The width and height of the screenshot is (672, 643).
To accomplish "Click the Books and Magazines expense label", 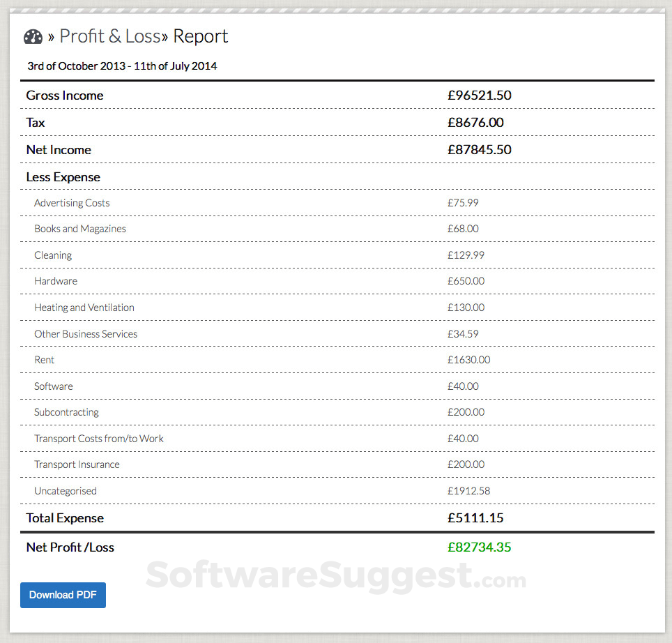I will [x=80, y=229].
